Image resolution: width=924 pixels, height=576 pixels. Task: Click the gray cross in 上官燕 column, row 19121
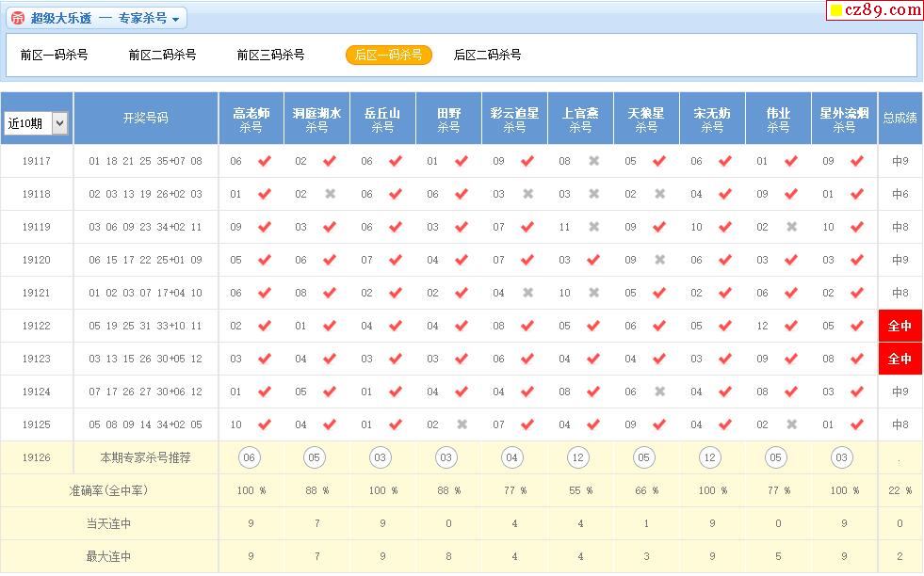tap(594, 293)
